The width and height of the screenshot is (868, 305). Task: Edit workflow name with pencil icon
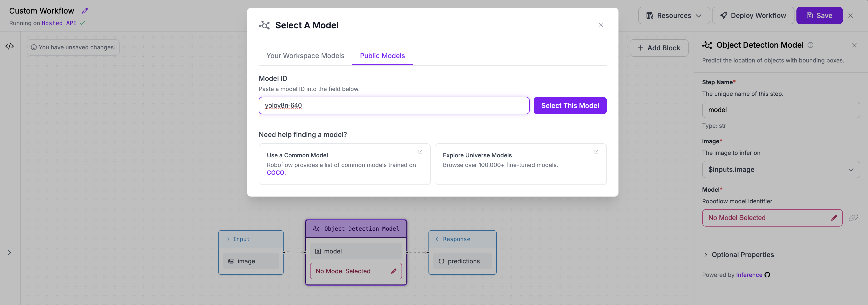pos(85,11)
